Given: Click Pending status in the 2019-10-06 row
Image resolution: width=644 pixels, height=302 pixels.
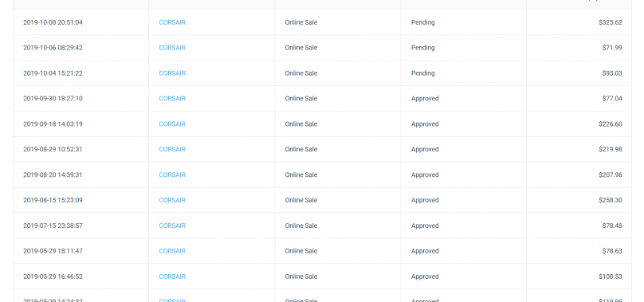Looking at the screenshot, I should pyautogui.click(x=422, y=48).
